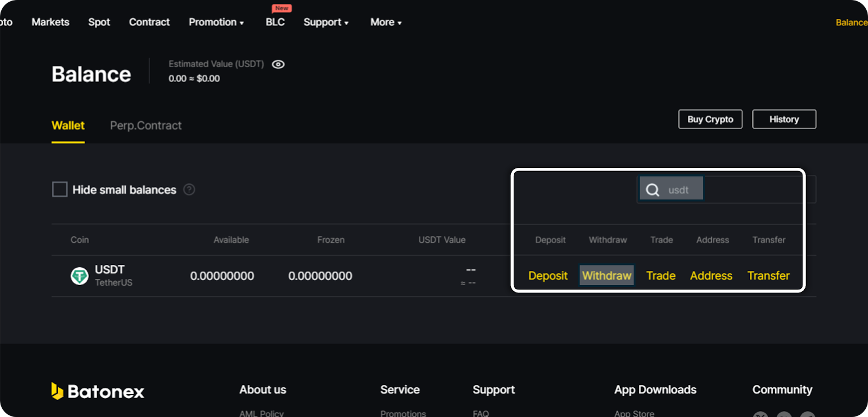Open the BLC menu item
This screenshot has height=417, width=868.
[275, 22]
